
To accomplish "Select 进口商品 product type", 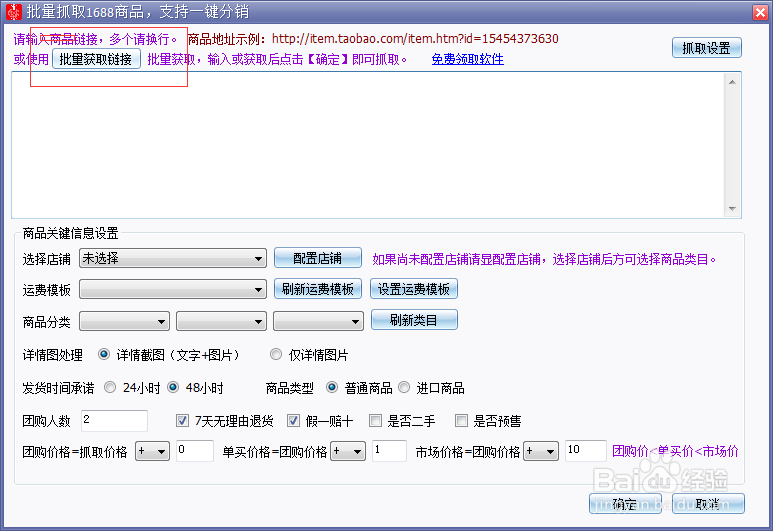I will 404,388.
